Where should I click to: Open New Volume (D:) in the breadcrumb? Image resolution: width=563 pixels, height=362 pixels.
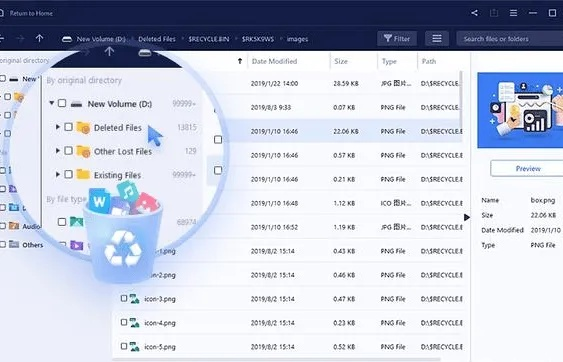click(101, 39)
